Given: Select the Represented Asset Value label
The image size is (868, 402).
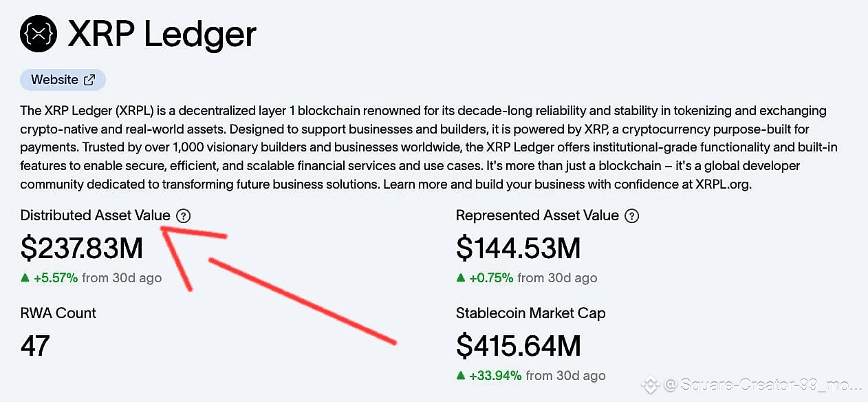Looking at the screenshot, I should click(537, 215).
